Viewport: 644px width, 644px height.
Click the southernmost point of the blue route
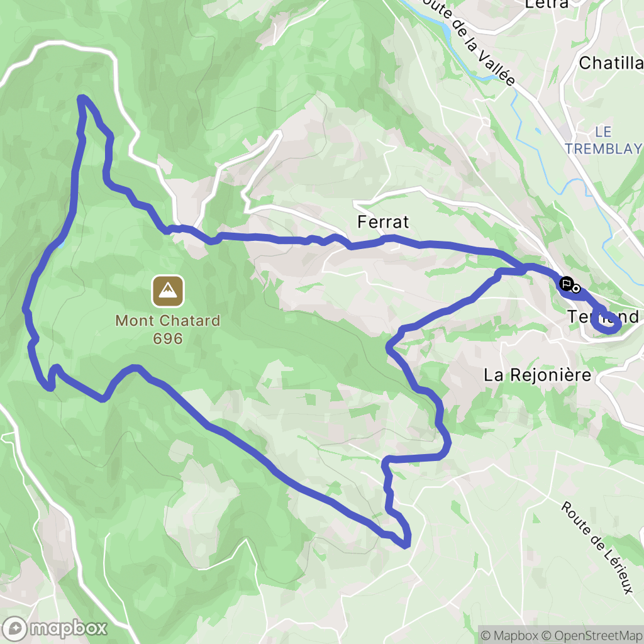click(x=406, y=546)
